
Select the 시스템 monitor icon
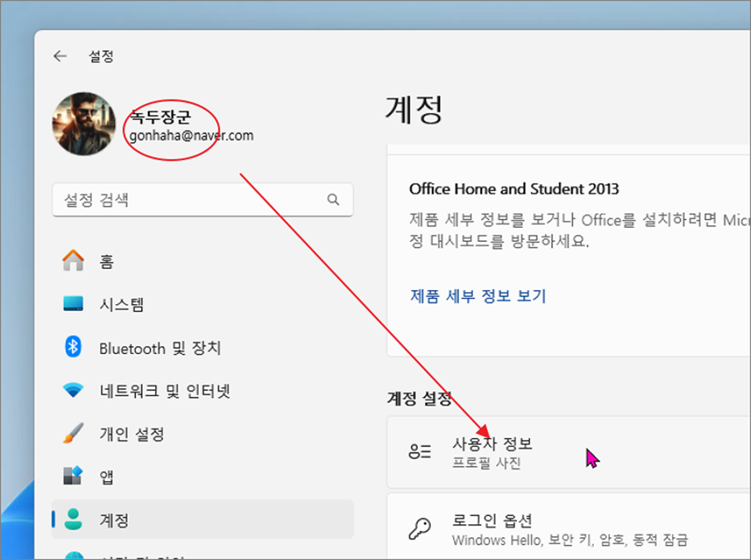click(73, 305)
